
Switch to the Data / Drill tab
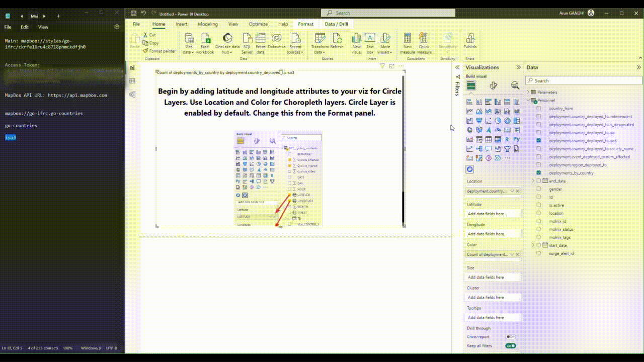pyautogui.click(x=336, y=24)
